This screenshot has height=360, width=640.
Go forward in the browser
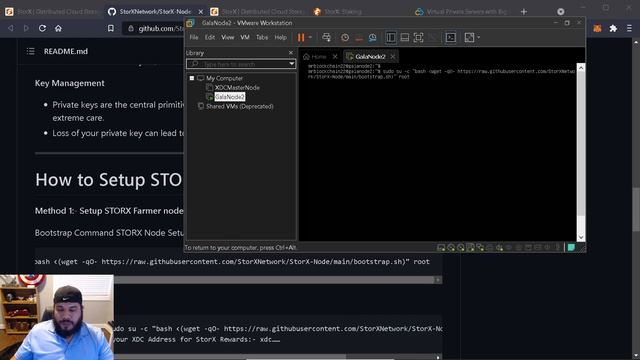26,28
